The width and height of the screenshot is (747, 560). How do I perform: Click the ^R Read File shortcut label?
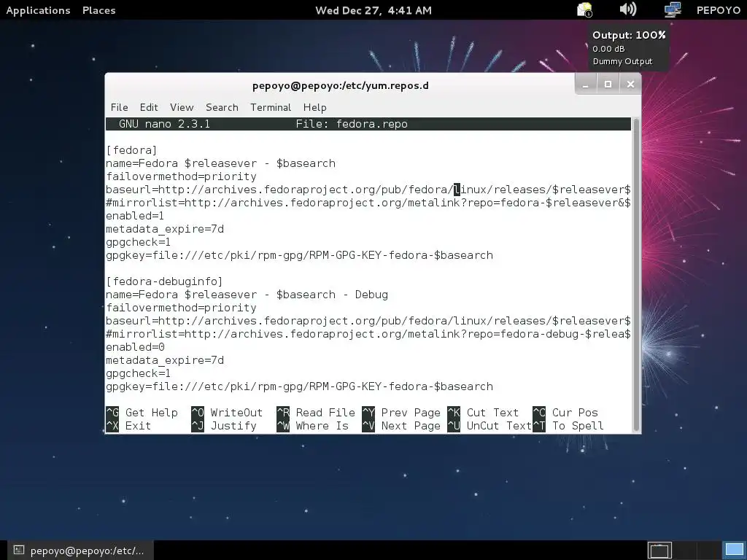coord(316,413)
